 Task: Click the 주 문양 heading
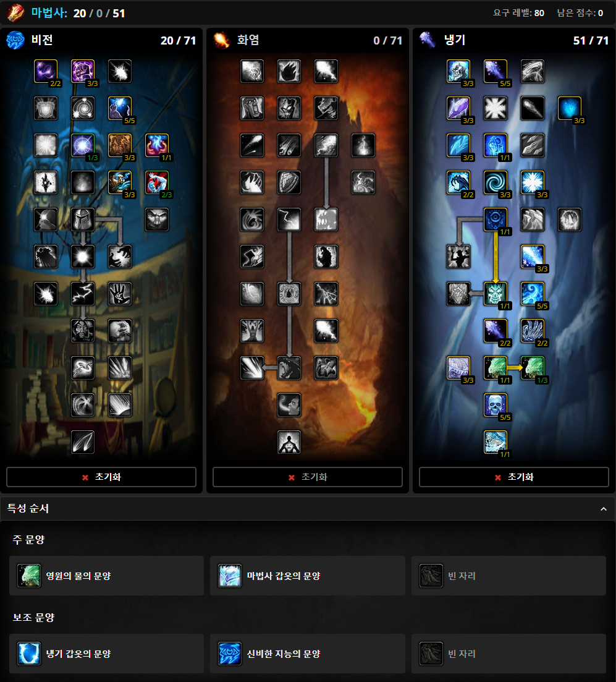[28, 540]
